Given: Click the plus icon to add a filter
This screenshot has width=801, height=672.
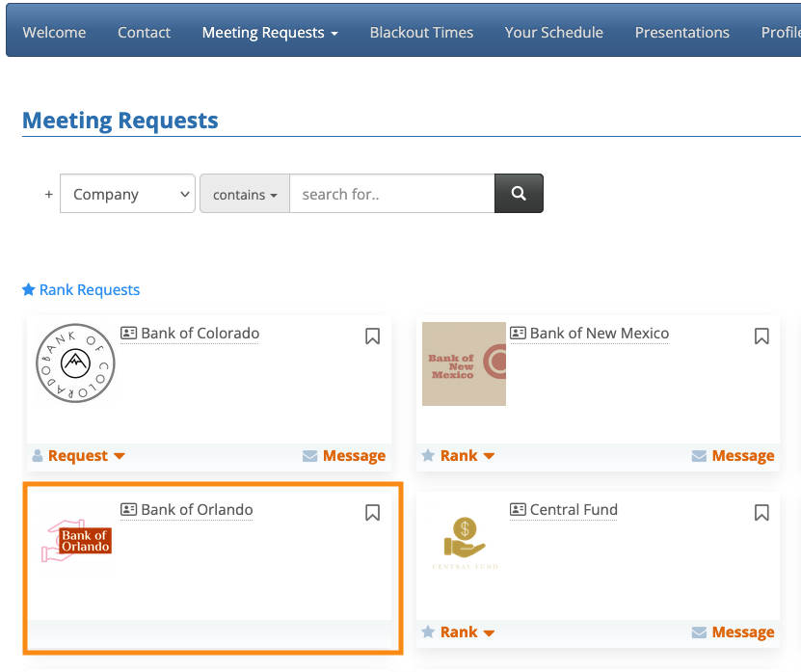Looking at the screenshot, I should click(x=48, y=194).
